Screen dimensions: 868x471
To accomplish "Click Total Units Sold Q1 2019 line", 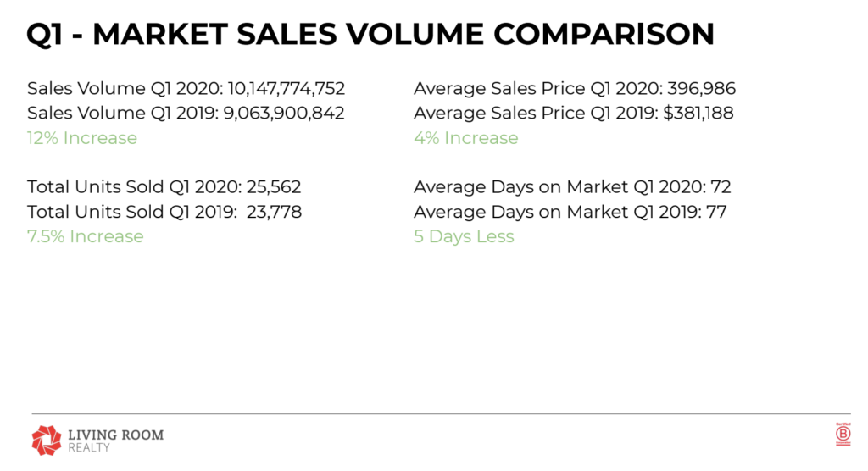I will coord(164,212).
